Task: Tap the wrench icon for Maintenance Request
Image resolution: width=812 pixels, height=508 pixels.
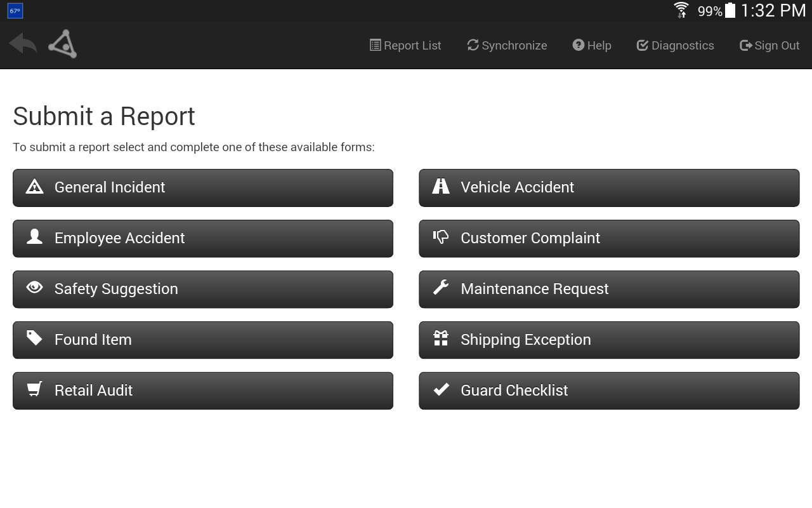Action: 441,288
